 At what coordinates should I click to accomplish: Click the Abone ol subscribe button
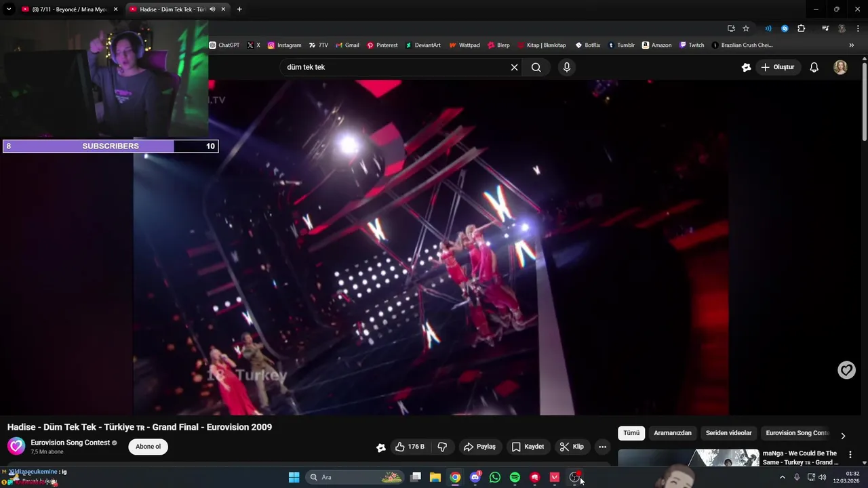tap(148, 447)
